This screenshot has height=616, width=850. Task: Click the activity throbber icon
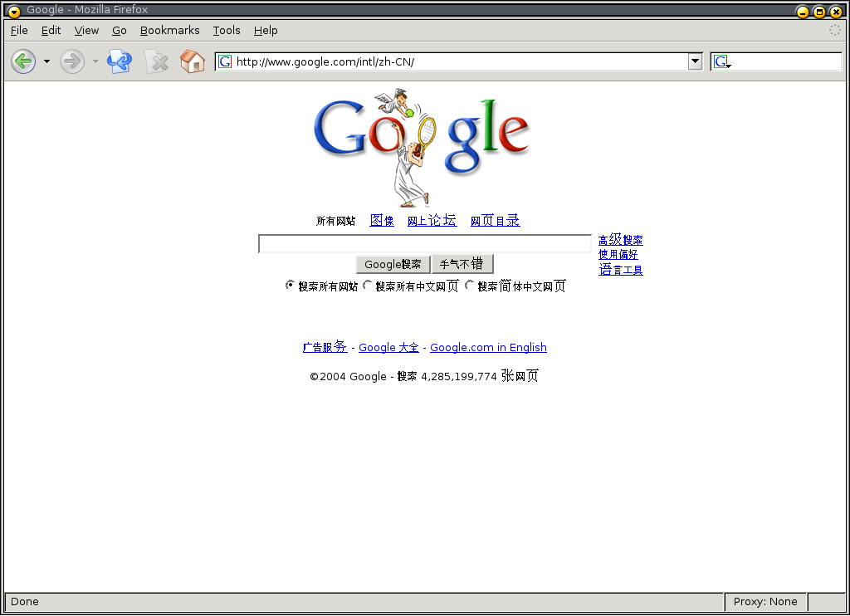point(835,31)
